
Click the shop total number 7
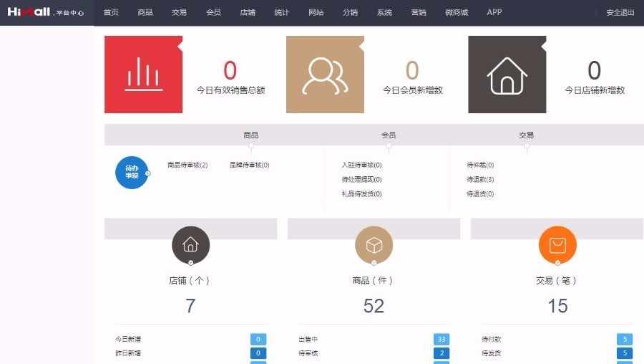click(x=190, y=305)
